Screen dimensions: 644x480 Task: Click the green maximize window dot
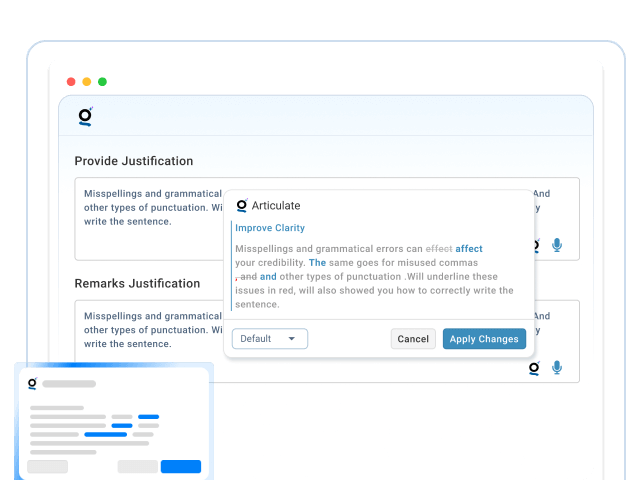(x=102, y=82)
